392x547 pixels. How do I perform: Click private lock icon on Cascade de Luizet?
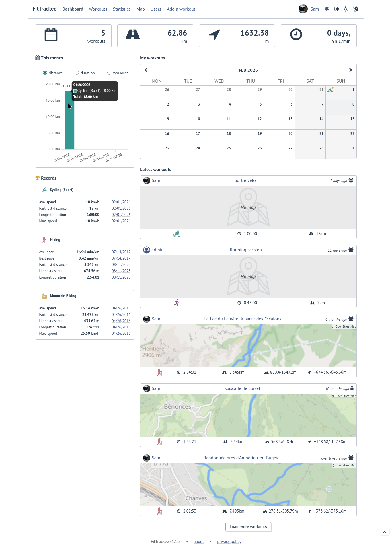point(352,388)
